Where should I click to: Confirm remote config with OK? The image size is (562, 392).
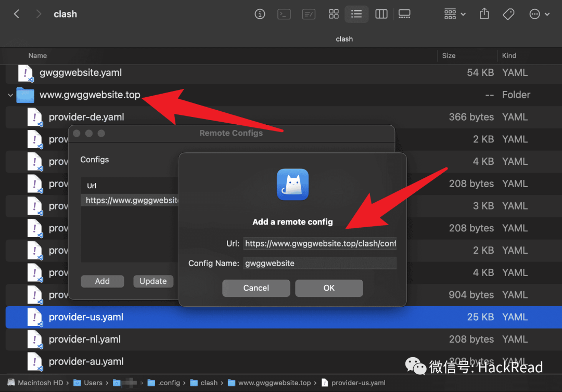tap(329, 288)
